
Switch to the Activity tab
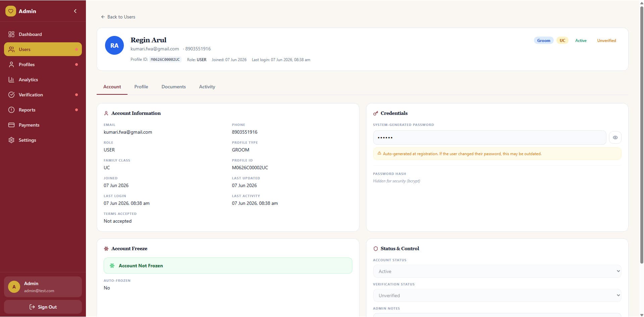[x=207, y=87]
